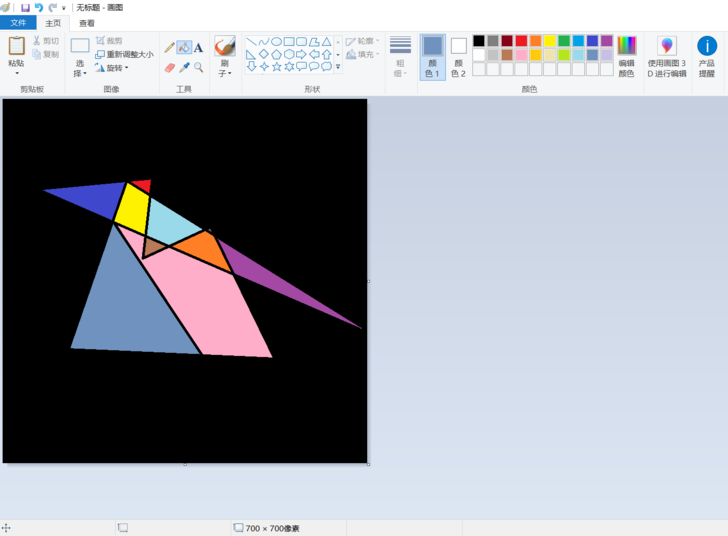Open Edit with Paint 3D
The image size is (728, 536).
667,57
